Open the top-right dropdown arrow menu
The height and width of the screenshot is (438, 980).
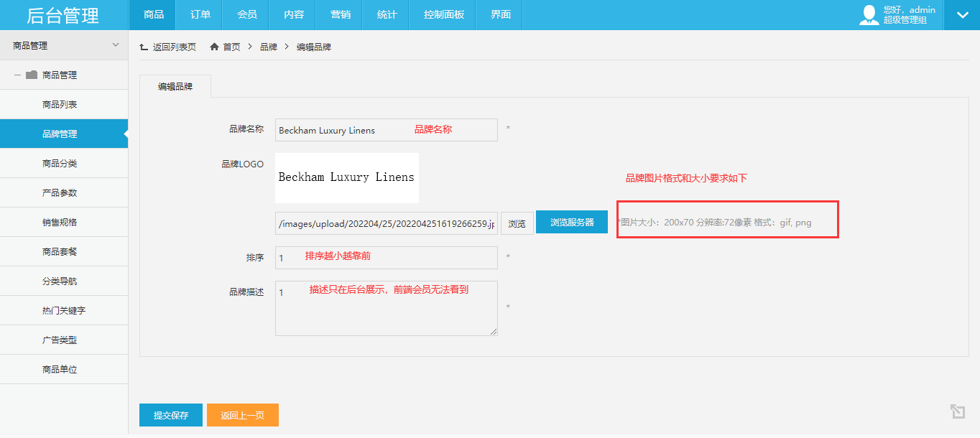(x=961, y=15)
